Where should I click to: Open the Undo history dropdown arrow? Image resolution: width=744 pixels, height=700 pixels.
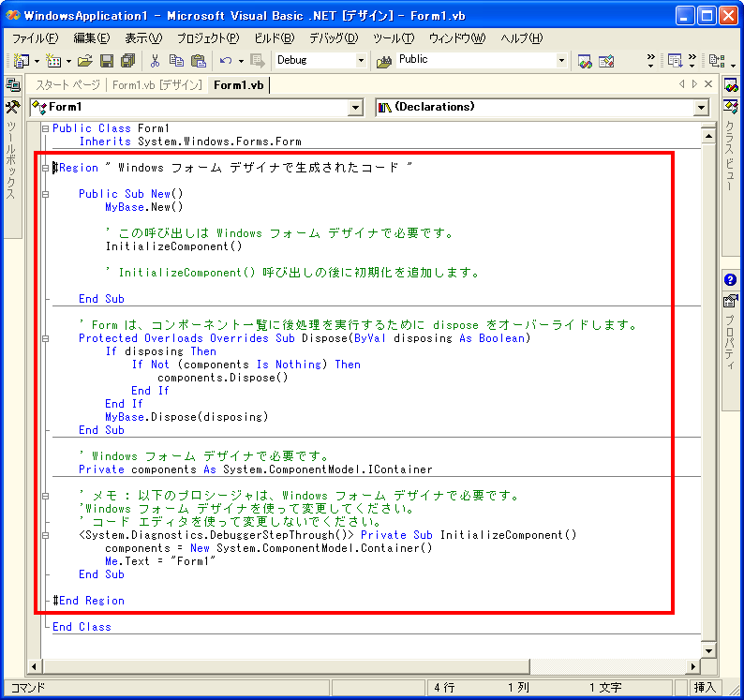[241, 61]
